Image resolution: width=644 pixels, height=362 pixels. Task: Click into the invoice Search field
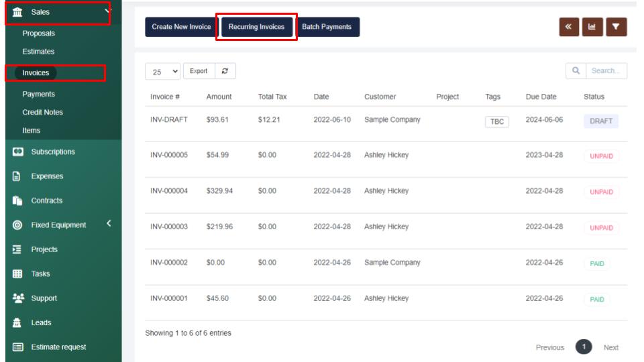[606, 71]
